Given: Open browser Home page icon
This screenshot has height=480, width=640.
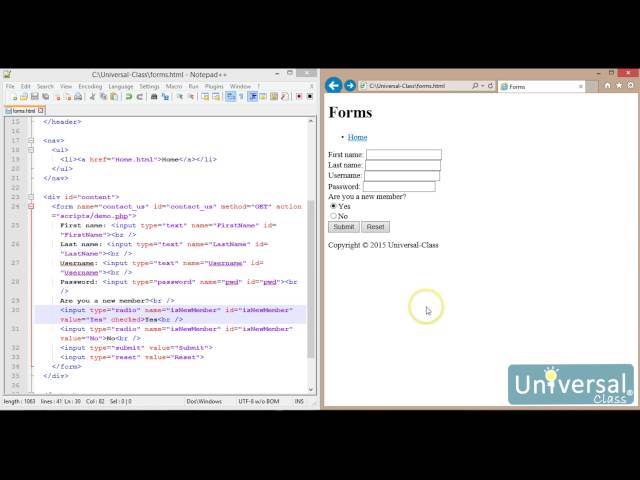Looking at the screenshot, I should coord(607,85).
